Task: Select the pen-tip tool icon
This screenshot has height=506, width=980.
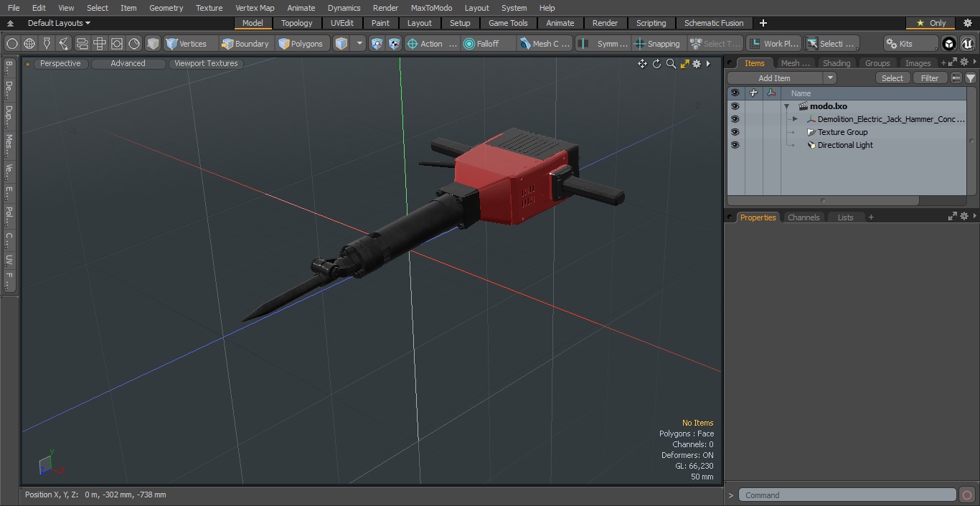Action: point(47,44)
